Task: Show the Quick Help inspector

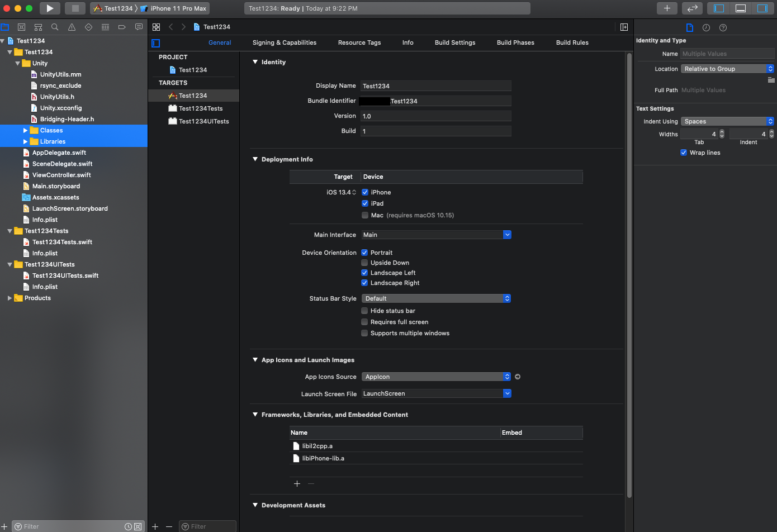Action: (x=723, y=27)
